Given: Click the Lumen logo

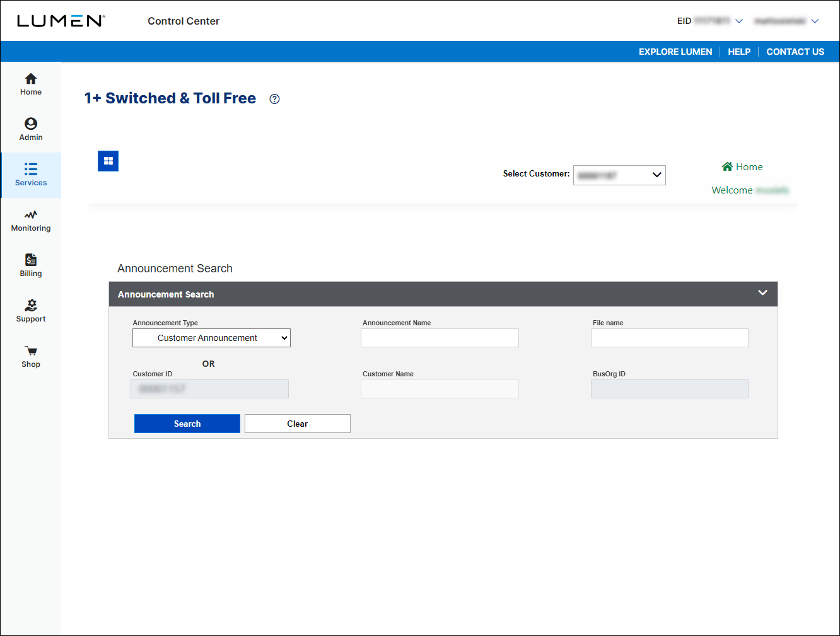Looking at the screenshot, I should click(x=61, y=20).
